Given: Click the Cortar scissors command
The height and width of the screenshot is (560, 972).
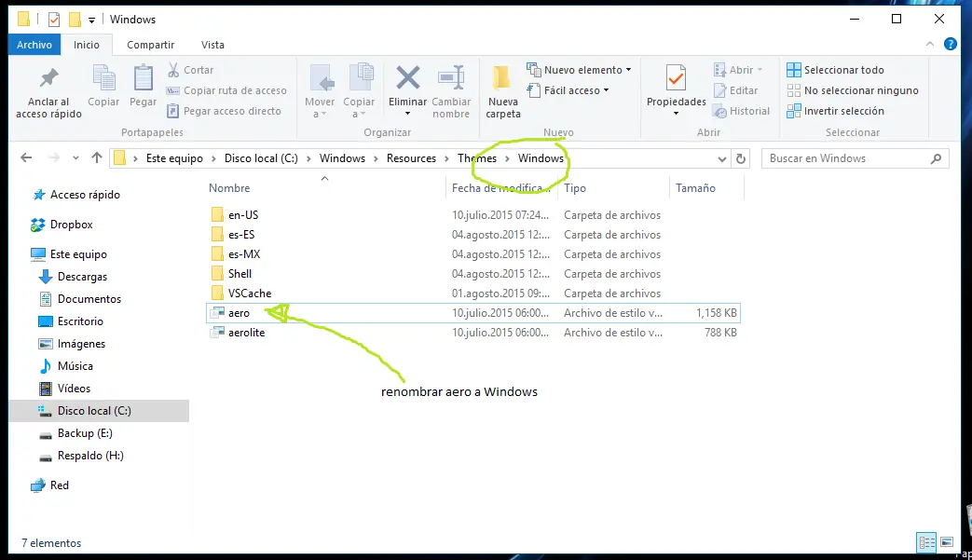Looking at the screenshot, I should [190, 70].
